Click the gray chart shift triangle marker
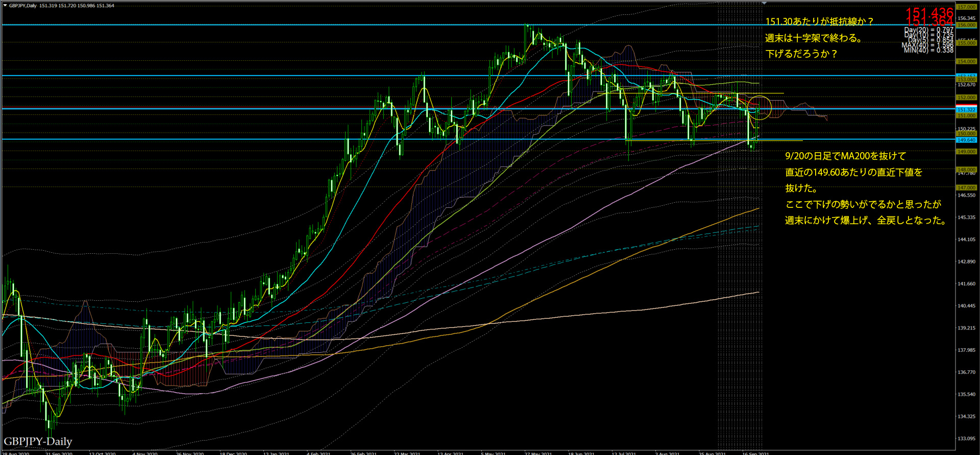 coord(764,3)
